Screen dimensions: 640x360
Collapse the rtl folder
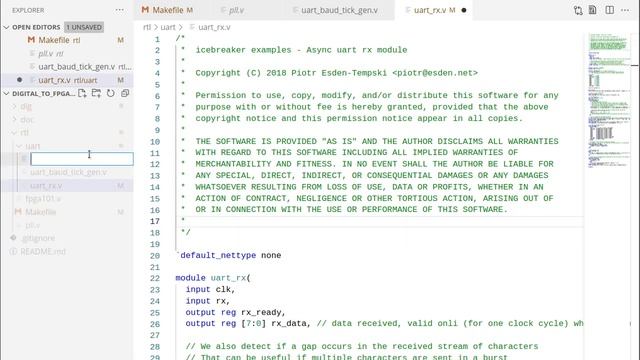14,133
